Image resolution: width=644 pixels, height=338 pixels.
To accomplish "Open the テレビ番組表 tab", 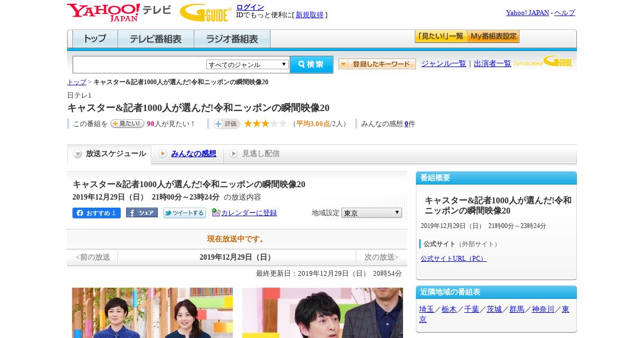I will click(x=156, y=39).
